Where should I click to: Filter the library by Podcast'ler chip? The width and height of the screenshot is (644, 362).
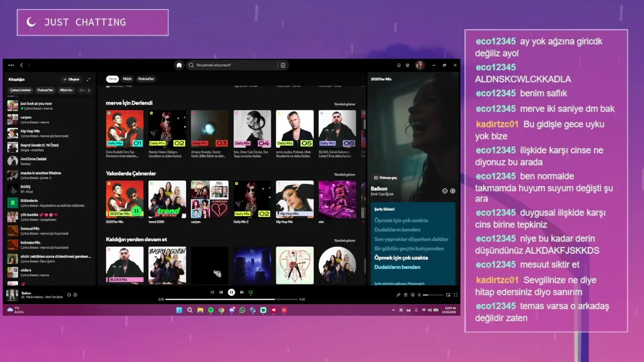coord(45,90)
